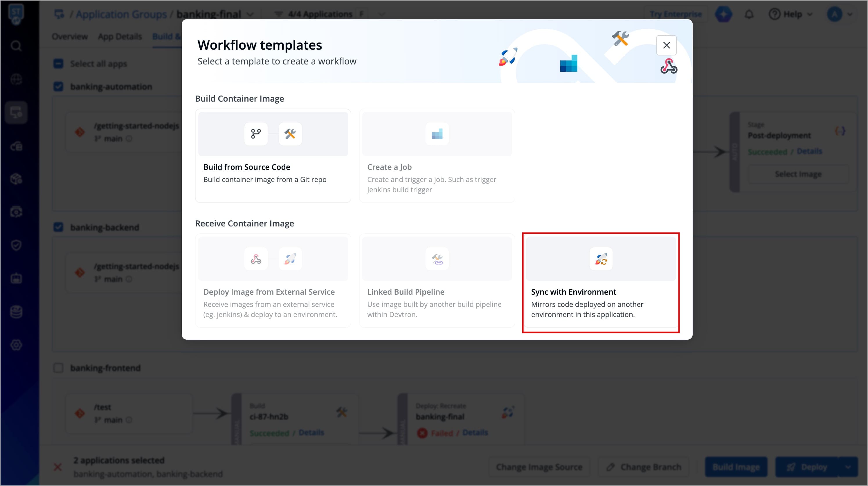
Task: Select the Sync with Environment template
Action: pyautogui.click(x=600, y=282)
